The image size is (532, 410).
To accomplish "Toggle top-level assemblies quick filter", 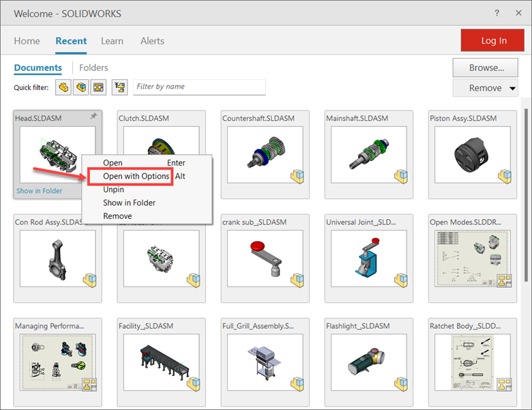I will (x=119, y=87).
